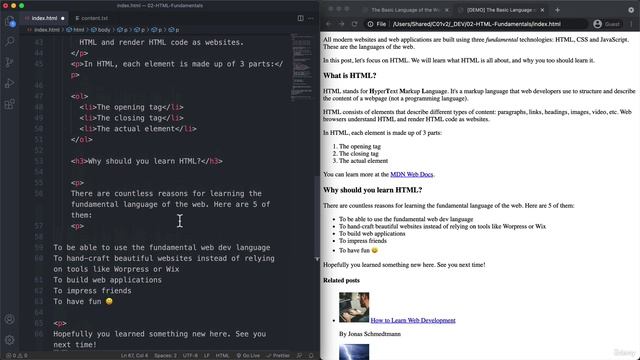Image resolution: width=640 pixels, height=360 pixels.
Task: Click the lightning post thumbnail image
Action: pos(354,352)
